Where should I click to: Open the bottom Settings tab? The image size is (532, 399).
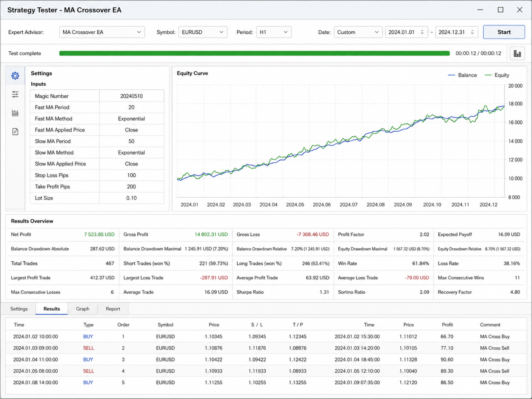(x=19, y=309)
